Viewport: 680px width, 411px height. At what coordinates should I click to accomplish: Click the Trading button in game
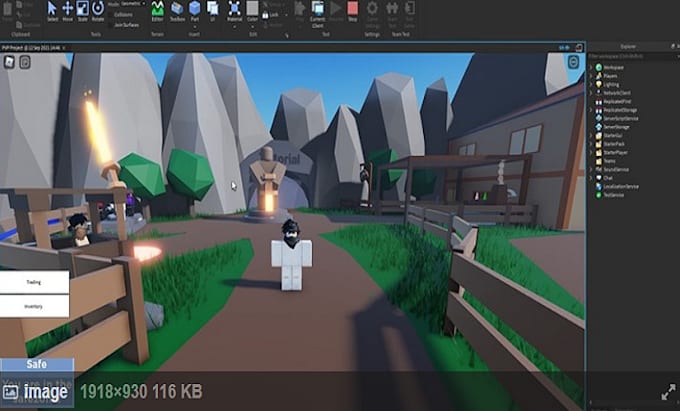34,282
